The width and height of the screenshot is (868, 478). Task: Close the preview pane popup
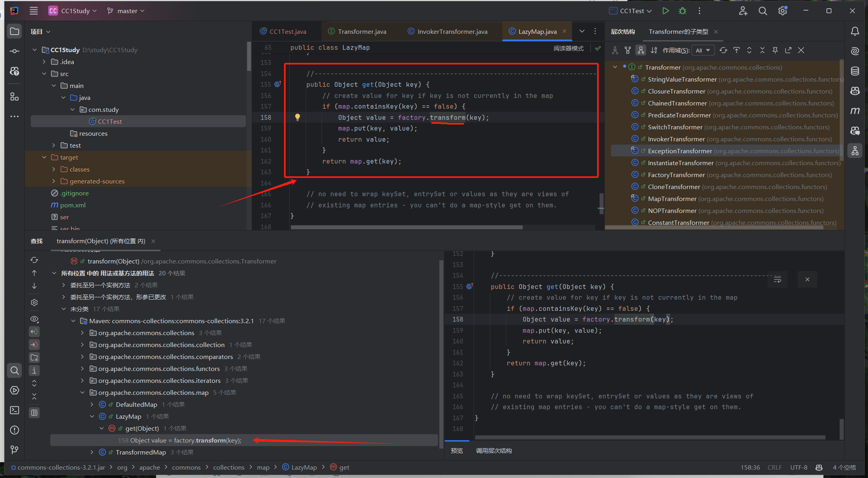[807, 279]
